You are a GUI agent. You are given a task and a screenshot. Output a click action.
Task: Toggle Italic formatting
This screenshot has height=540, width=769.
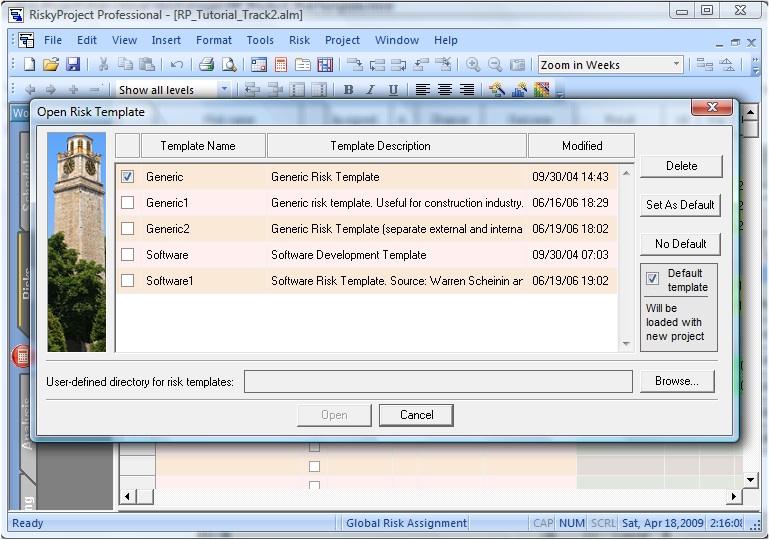370,90
